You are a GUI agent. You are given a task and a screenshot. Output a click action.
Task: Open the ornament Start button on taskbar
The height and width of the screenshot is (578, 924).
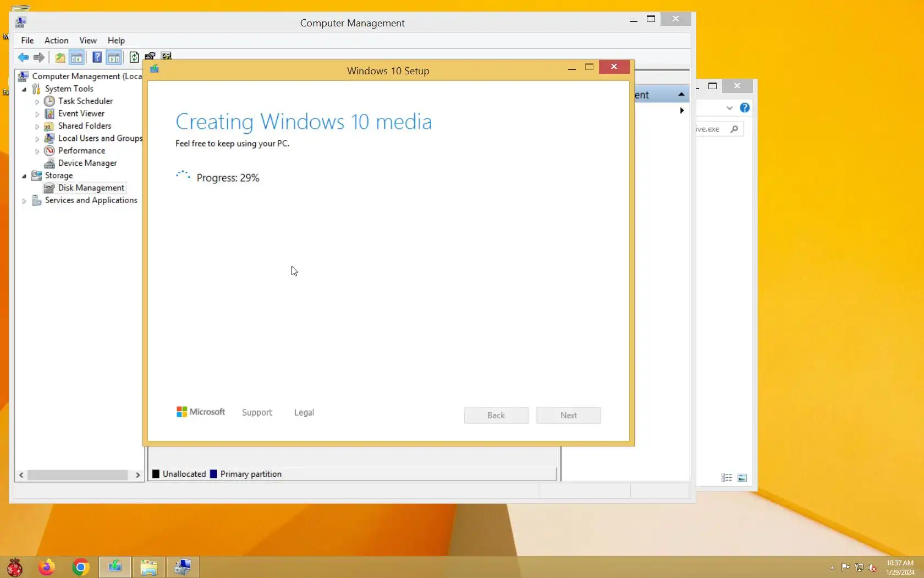[x=15, y=567]
